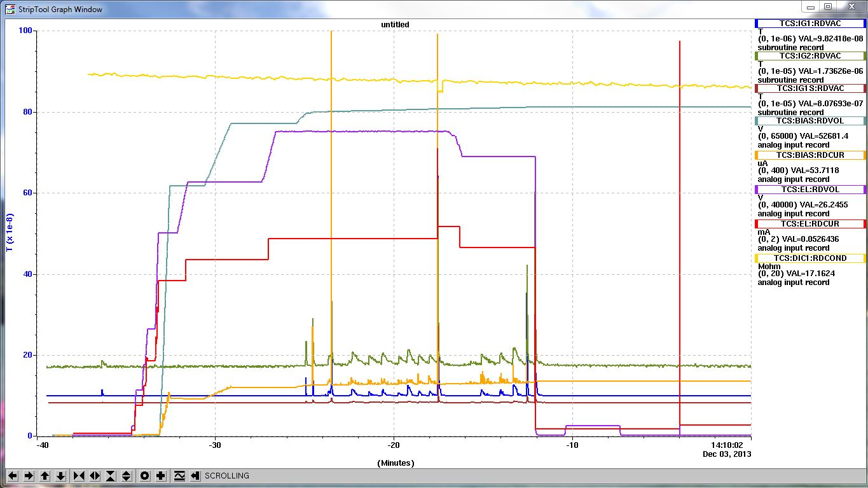Viewport: 868px width, 488px height.
Task: Maximize the StripTool Graph Window
Action: (x=827, y=6)
